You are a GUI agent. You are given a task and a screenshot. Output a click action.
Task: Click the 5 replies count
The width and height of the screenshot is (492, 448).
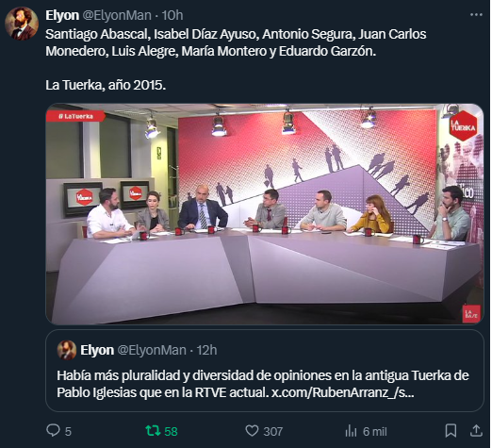tap(68, 431)
